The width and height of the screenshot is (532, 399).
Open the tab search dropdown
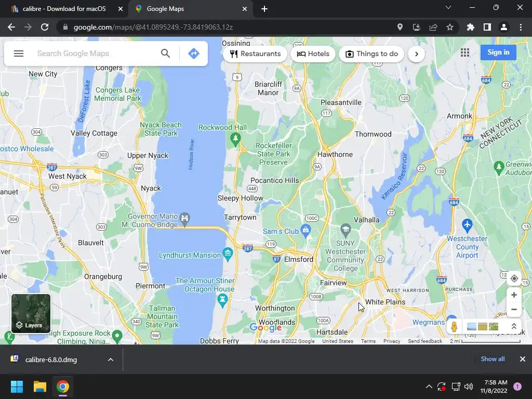pos(448,7)
